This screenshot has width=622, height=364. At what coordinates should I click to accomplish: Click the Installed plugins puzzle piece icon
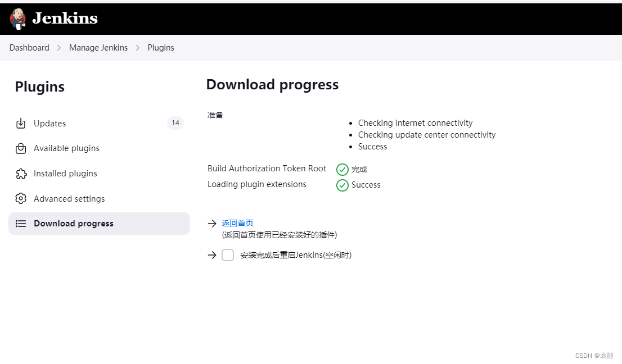click(21, 174)
